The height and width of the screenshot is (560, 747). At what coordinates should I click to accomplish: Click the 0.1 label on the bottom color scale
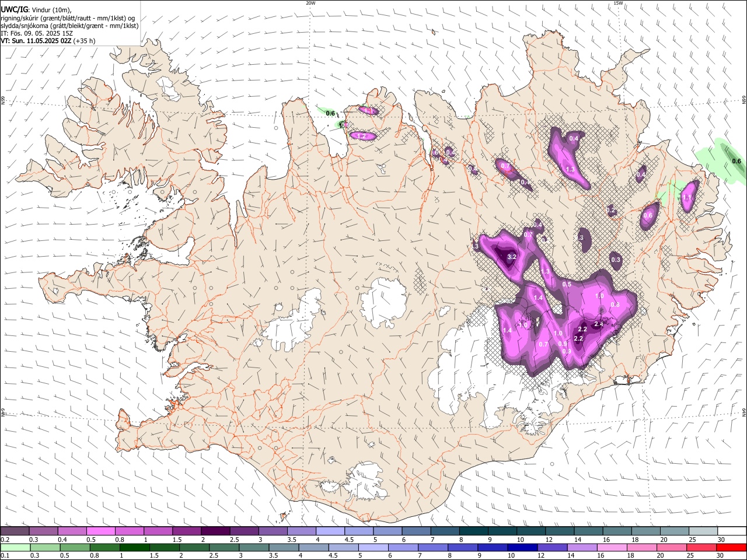point(5,555)
